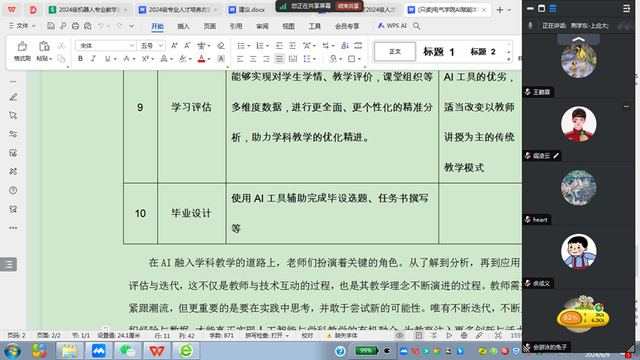Viewport: 640px width, 360px height.
Task: Click the Format Painter (格式刷) icon
Action: point(22,46)
